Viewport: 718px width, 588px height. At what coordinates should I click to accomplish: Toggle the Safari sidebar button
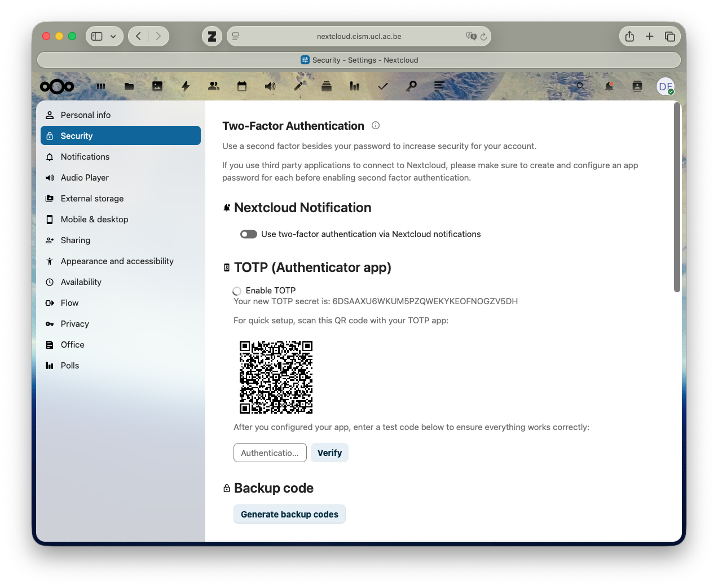click(97, 36)
